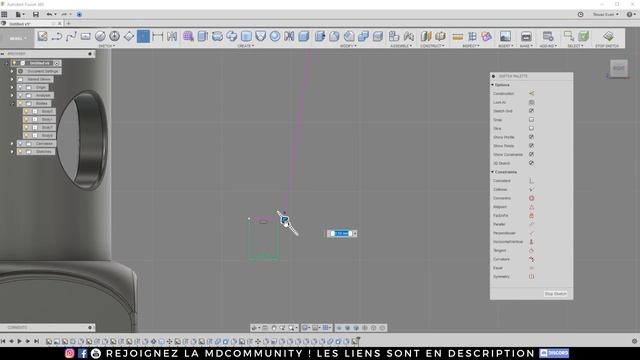Expand the Canvases folder in browser
This screenshot has height=360, width=640.
(x=12, y=144)
